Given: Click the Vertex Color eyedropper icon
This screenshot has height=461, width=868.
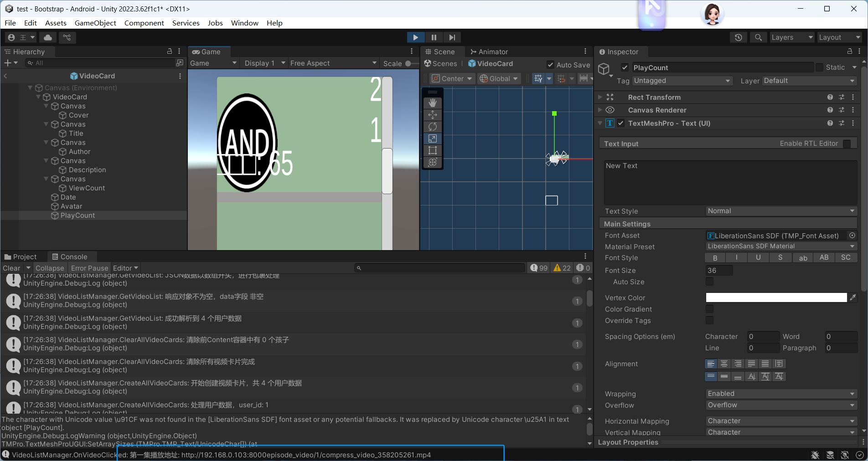Looking at the screenshot, I should tap(853, 297).
